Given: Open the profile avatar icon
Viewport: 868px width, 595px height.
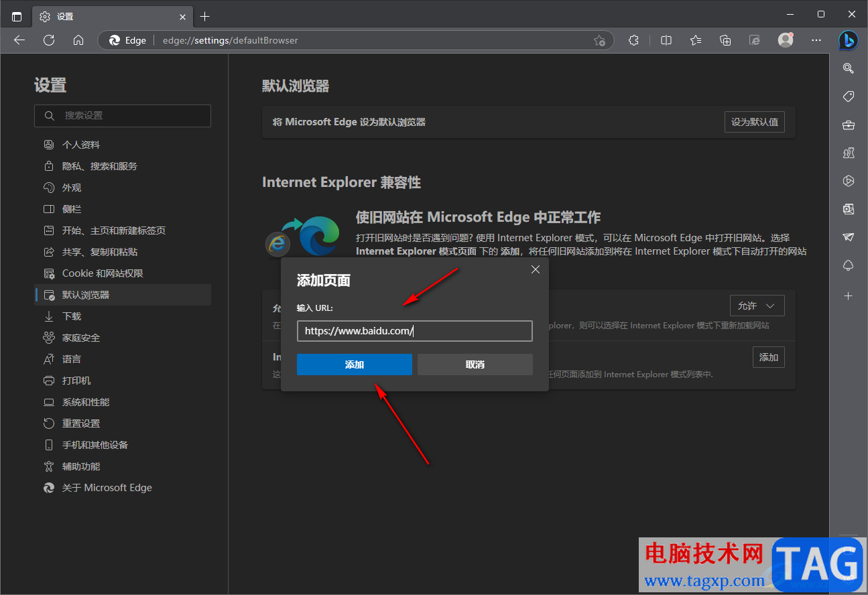Looking at the screenshot, I should coord(786,40).
